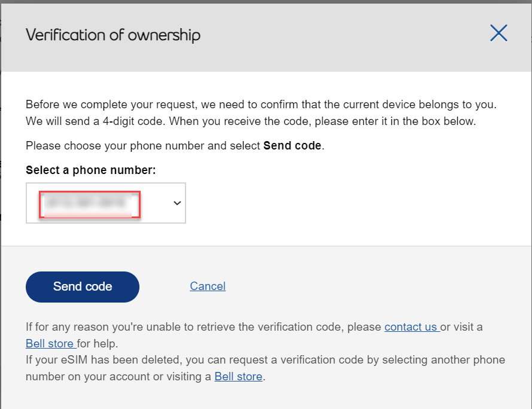Click the dropdown chevron arrow
Screen dimensions: 532x409
point(177,203)
